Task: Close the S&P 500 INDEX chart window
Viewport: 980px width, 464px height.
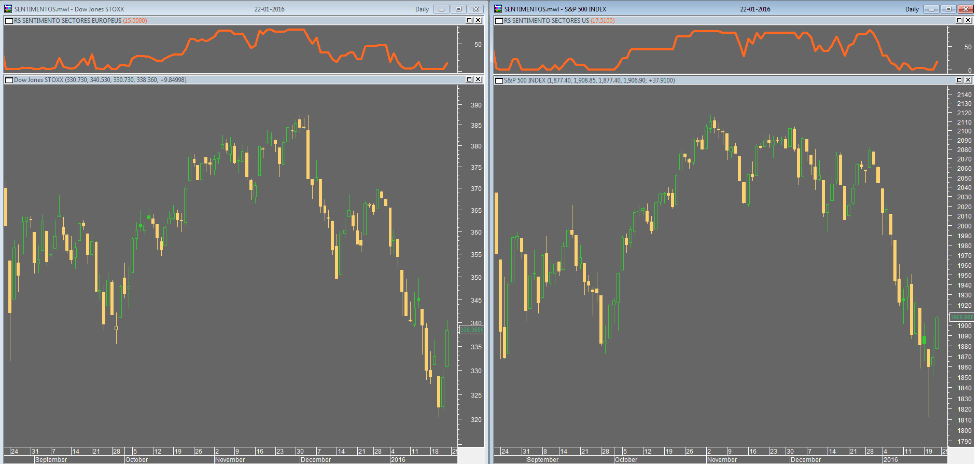Action: click(965, 9)
